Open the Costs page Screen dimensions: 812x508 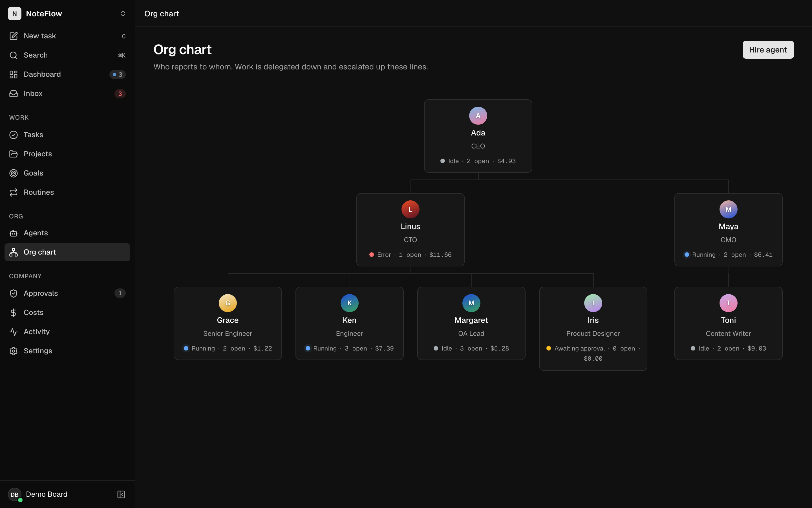click(x=67, y=312)
